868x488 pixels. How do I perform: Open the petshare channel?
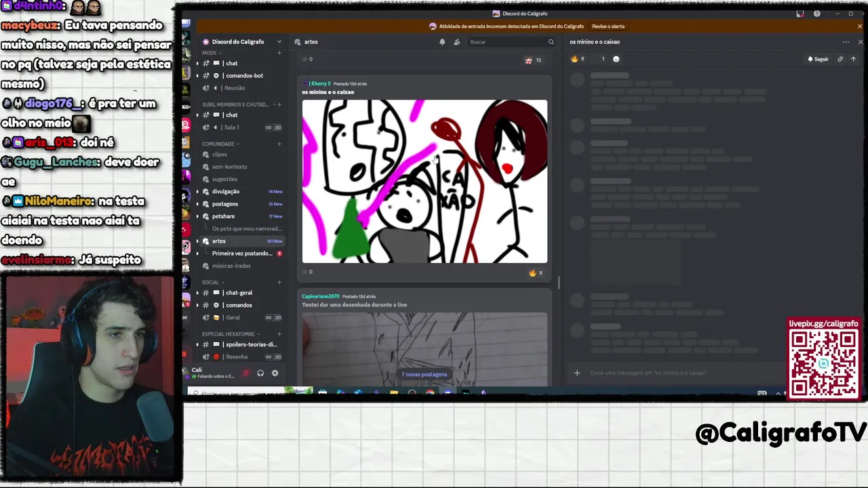240,216
